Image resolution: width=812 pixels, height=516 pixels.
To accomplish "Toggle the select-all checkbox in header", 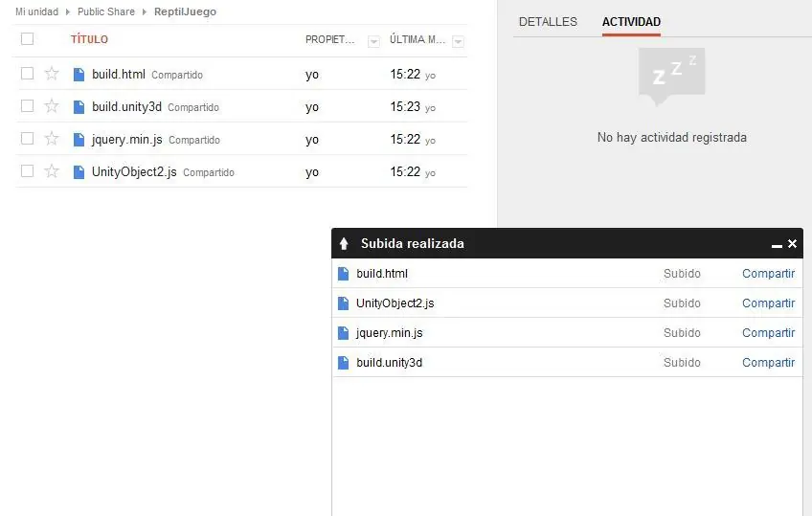I will 28,39.
